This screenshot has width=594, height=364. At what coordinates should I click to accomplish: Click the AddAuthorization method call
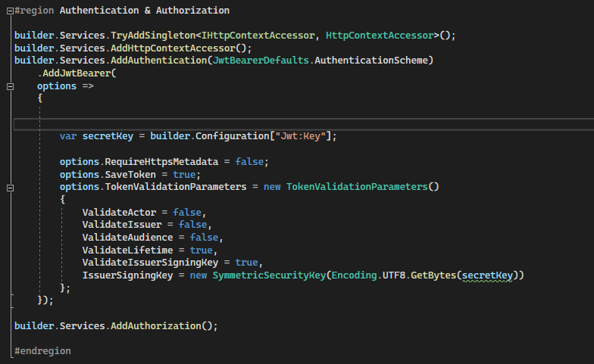(156, 326)
